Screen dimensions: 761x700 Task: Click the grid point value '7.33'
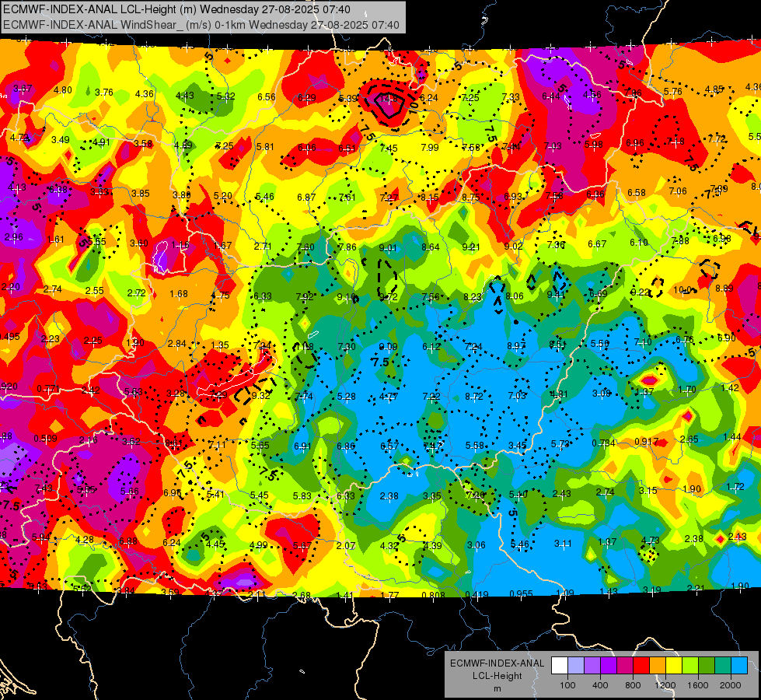[511, 97]
